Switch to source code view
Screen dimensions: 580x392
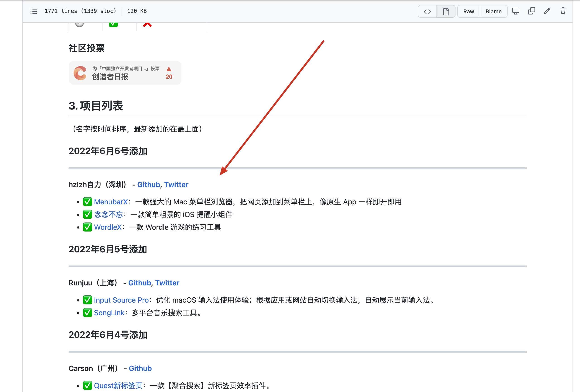(427, 11)
